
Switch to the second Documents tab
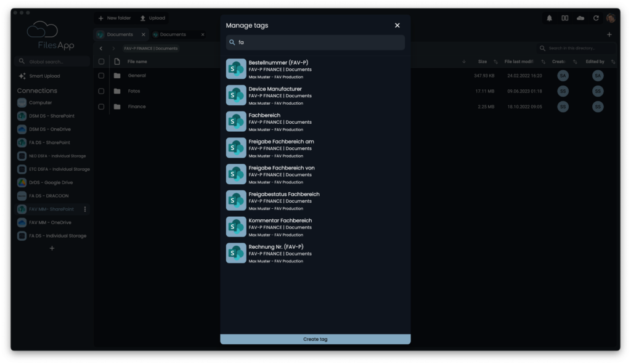pos(173,34)
